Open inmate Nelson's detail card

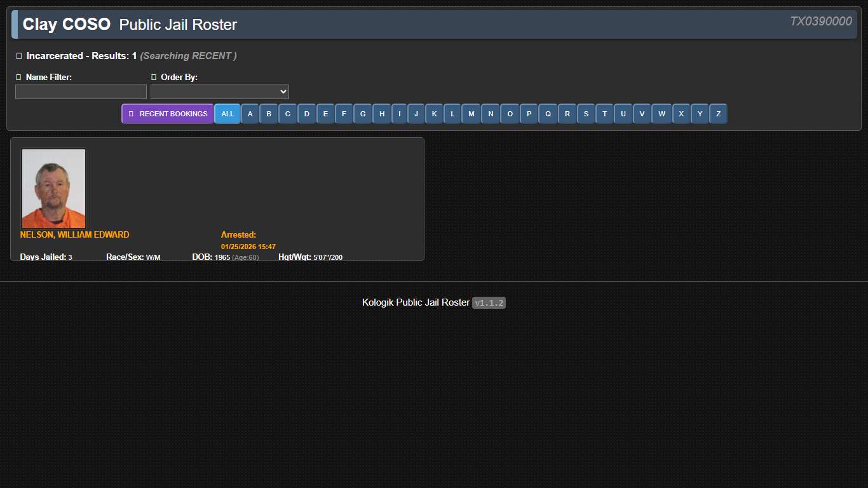tap(217, 199)
